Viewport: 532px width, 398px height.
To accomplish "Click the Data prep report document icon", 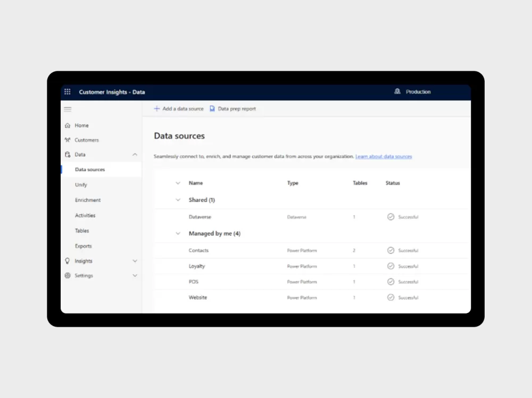I will click(x=212, y=109).
